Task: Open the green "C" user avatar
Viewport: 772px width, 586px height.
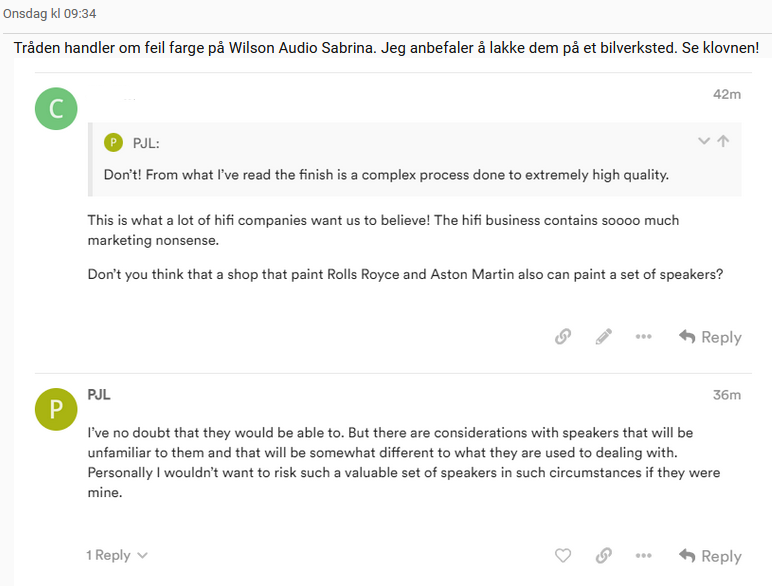Action: click(x=56, y=109)
